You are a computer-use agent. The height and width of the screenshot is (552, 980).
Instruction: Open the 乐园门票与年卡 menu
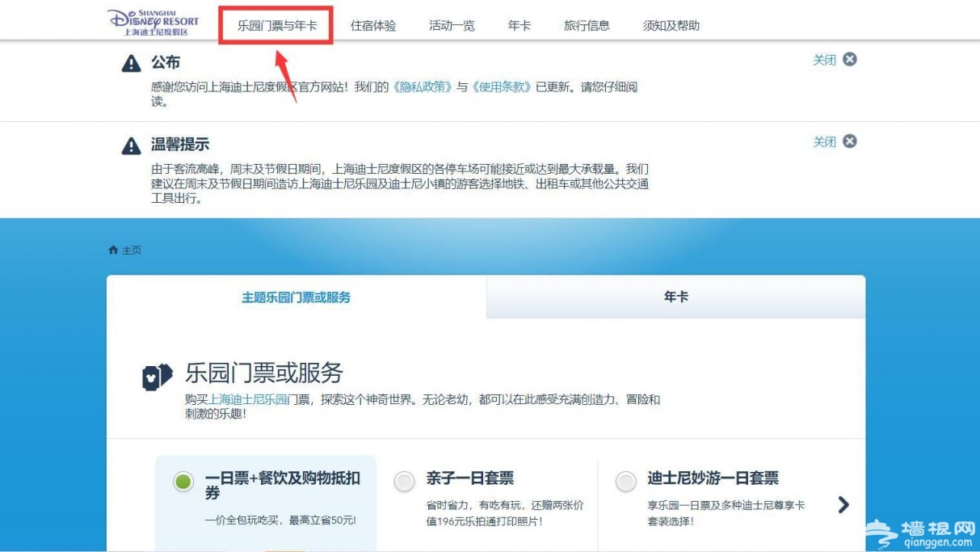click(x=277, y=26)
